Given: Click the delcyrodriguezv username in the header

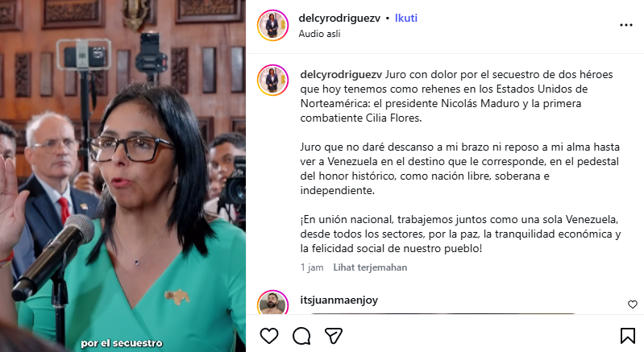Looking at the screenshot, I should [x=339, y=18].
